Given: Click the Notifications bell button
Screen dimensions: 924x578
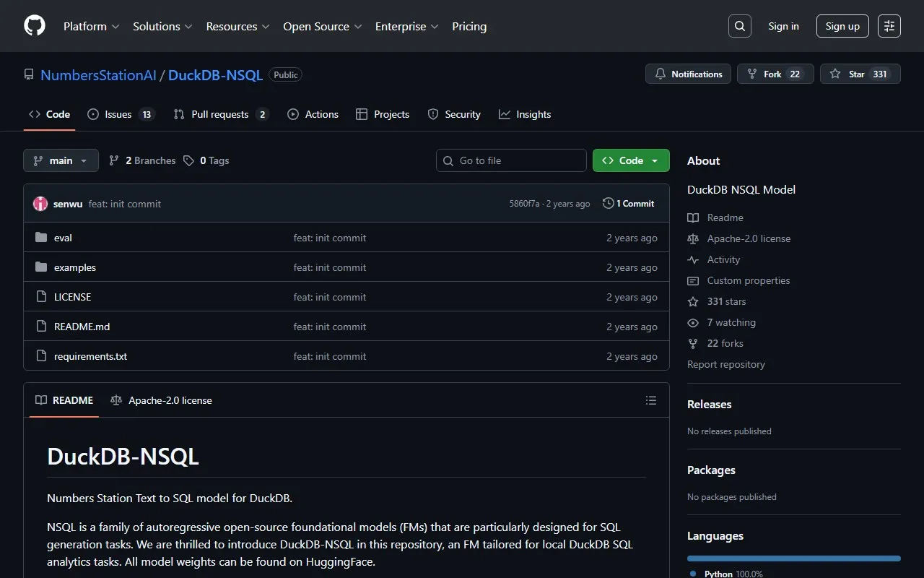Looking at the screenshot, I should (x=688, y=74).
